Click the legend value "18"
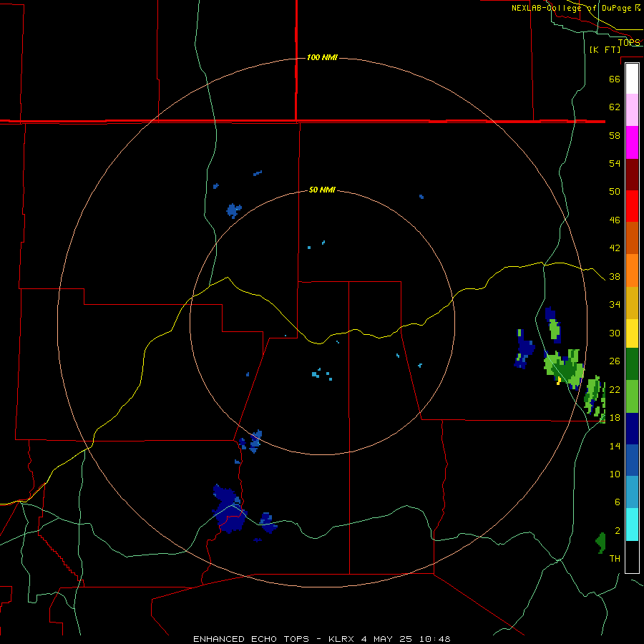Viewport: 644px width, 644px height. click(615, 418)
